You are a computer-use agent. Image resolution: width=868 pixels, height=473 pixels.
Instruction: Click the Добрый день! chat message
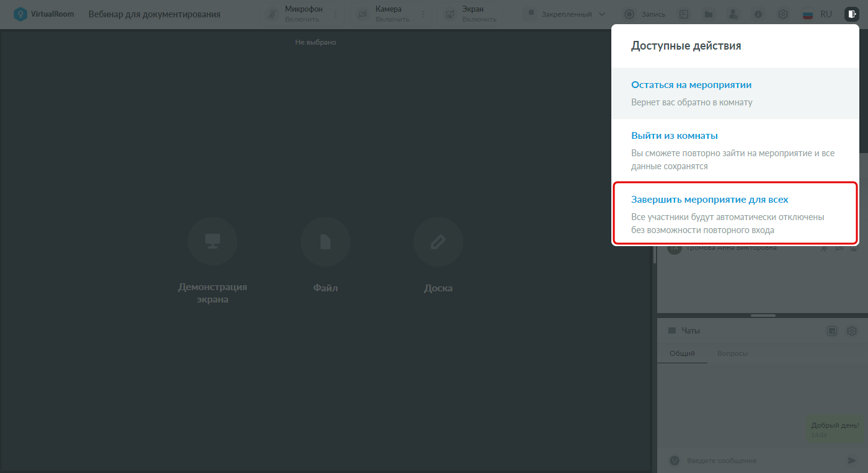point(835,429)
